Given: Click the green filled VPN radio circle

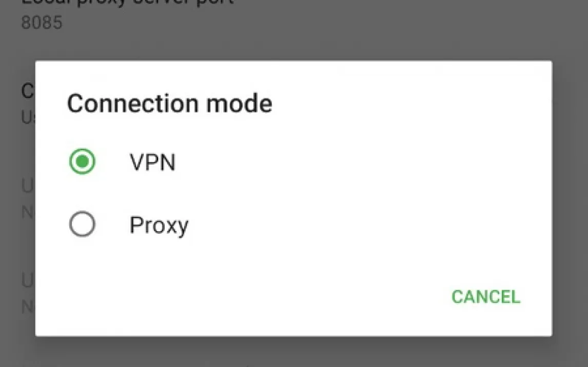Looking at the screenshot, I should pyautogui.click(x=82, y=162).
